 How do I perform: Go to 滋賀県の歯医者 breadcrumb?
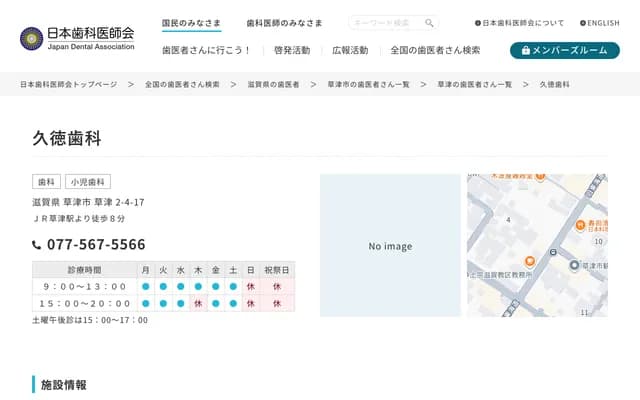[x=273, y=85]
